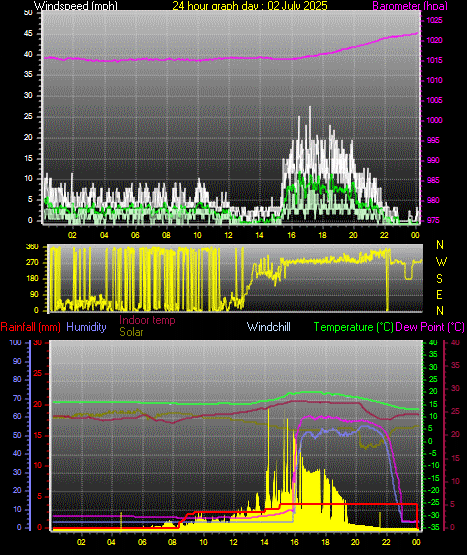Screen dimensions: 467x555
Task: Click the Humidity legend label
Action: click(86, 327)
